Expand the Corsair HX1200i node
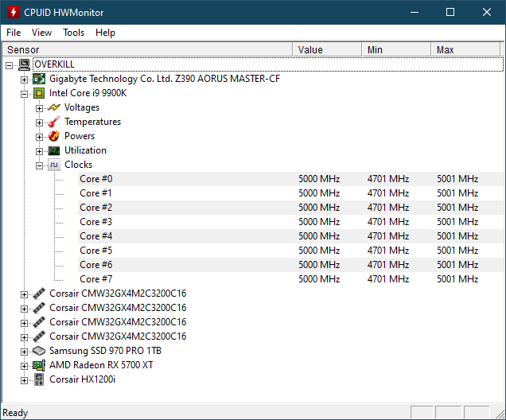Image resolution: width=506 pixels, height=420 pixels. tap(24, 380)
